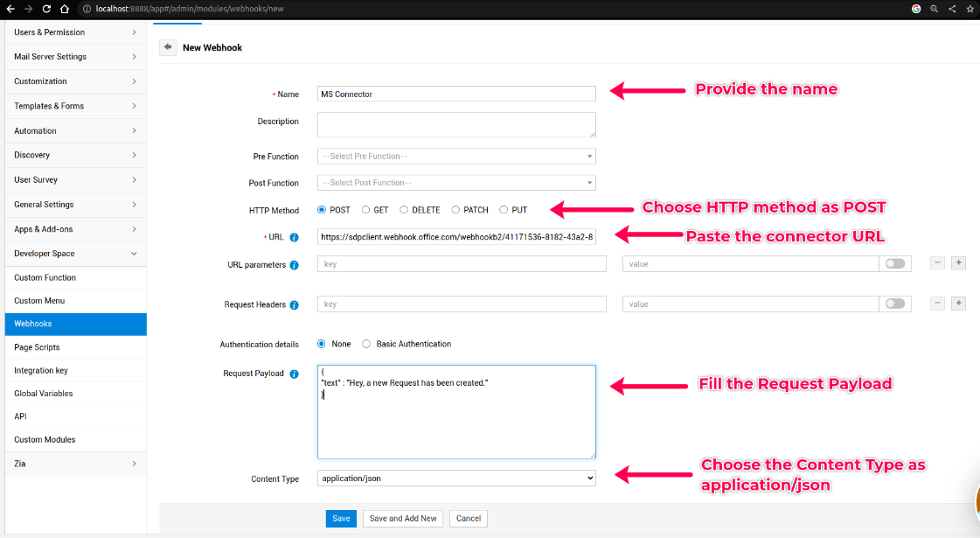Add a URL parameters row with plus
The height and width of the screenshot is (538, 980).
[958, 263]
